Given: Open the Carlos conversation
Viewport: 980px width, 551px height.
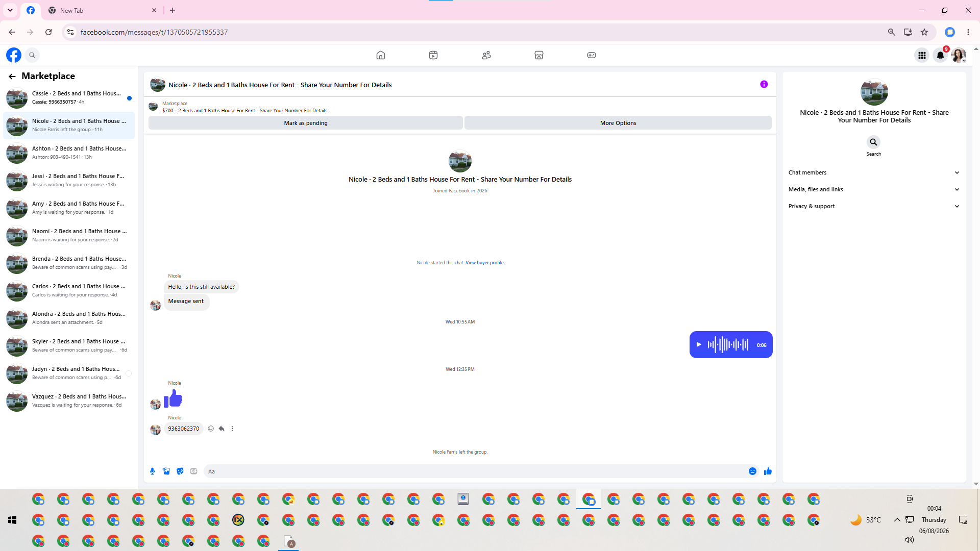Looking at the screenshot, I should pos(69,291).
